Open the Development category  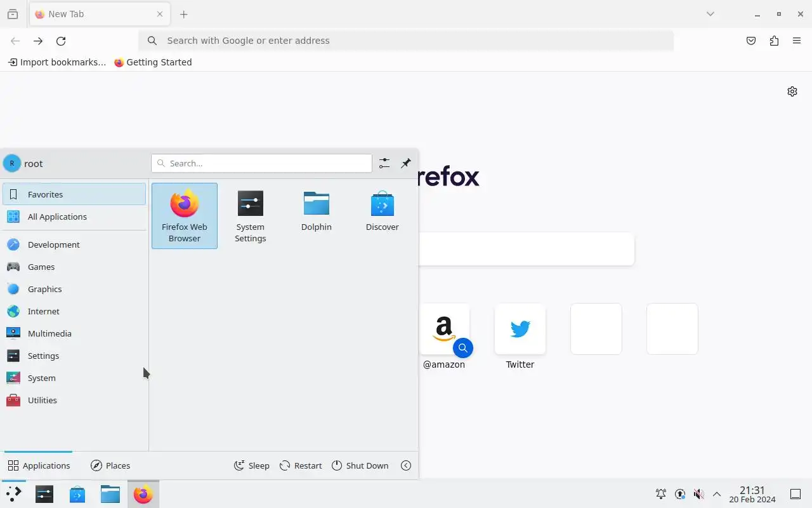tap(74, 244)
